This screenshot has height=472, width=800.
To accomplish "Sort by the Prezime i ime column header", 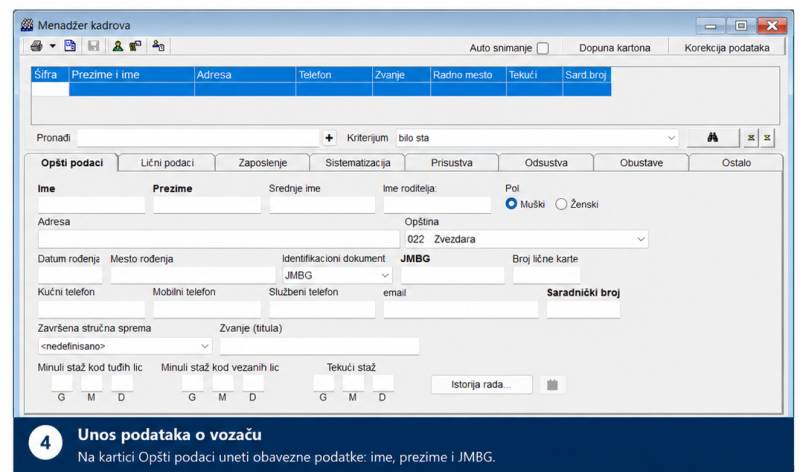I will point(132,75).
